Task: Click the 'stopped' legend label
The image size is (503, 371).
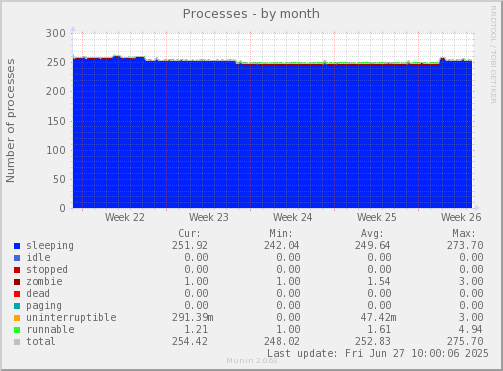Action: (x=47, y=270)
